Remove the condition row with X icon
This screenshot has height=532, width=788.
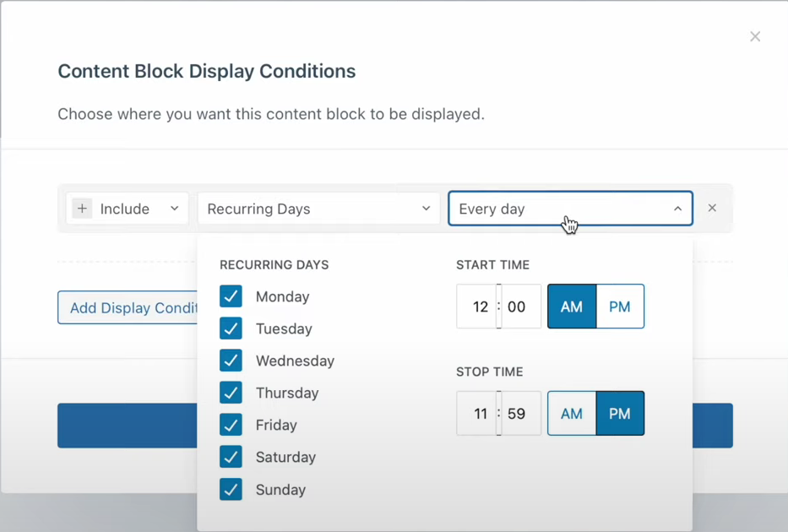[x=712, y=208]
